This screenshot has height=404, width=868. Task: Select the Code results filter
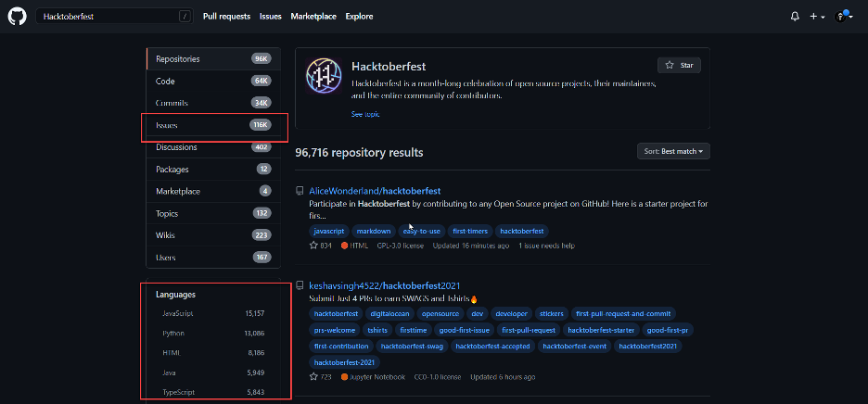point(213,81)
